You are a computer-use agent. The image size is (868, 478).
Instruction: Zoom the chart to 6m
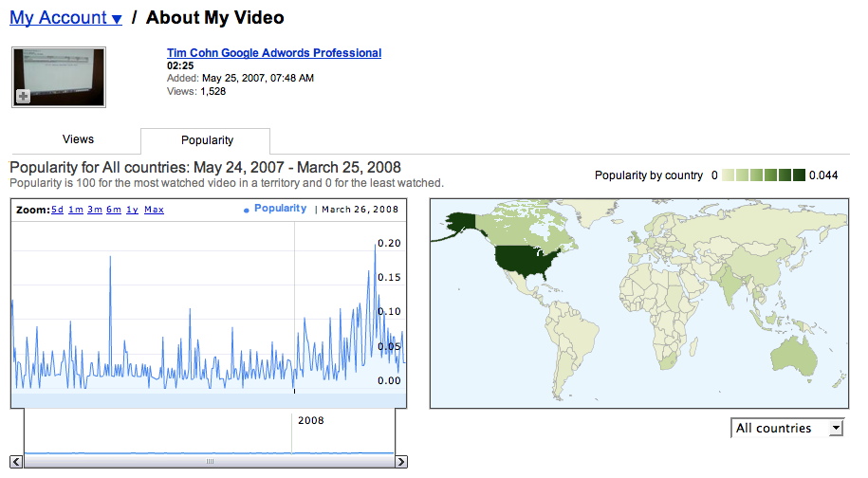click(x=113, y=210)
